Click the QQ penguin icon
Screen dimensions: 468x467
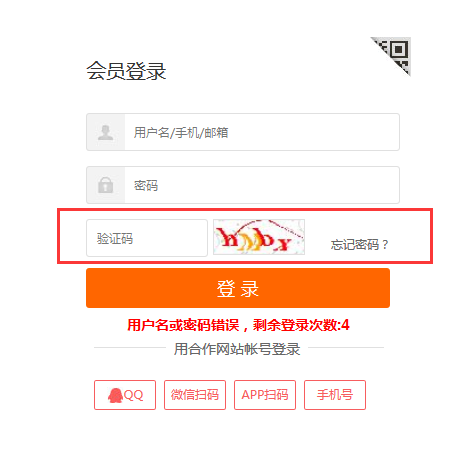pos(115,395)
